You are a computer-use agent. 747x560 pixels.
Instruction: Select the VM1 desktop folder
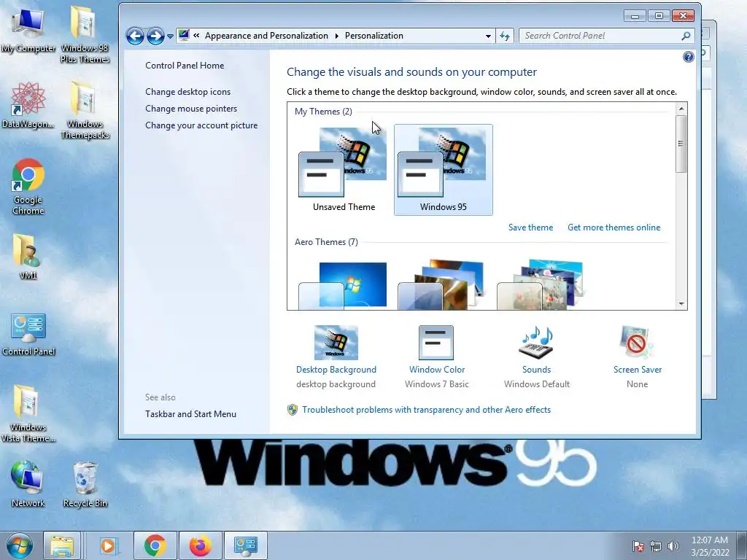coord(27,256)
